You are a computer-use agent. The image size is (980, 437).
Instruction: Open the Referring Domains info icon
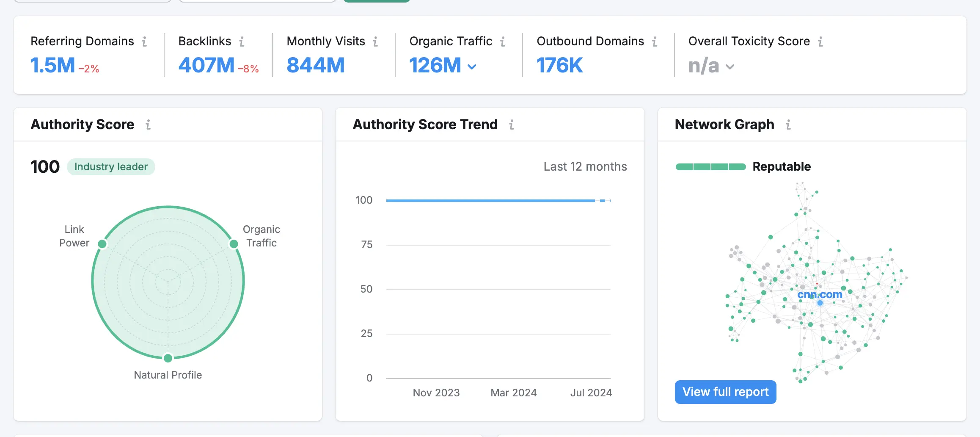144,41
